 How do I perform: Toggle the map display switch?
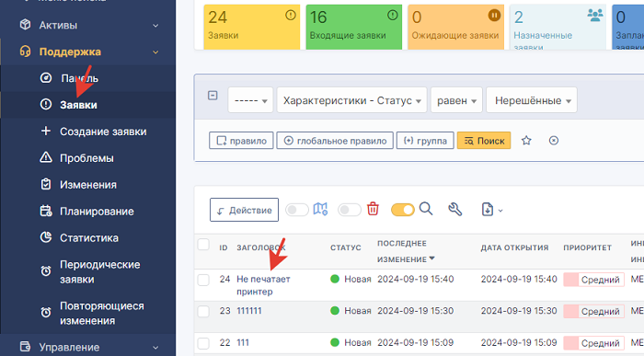click(297, 210)
